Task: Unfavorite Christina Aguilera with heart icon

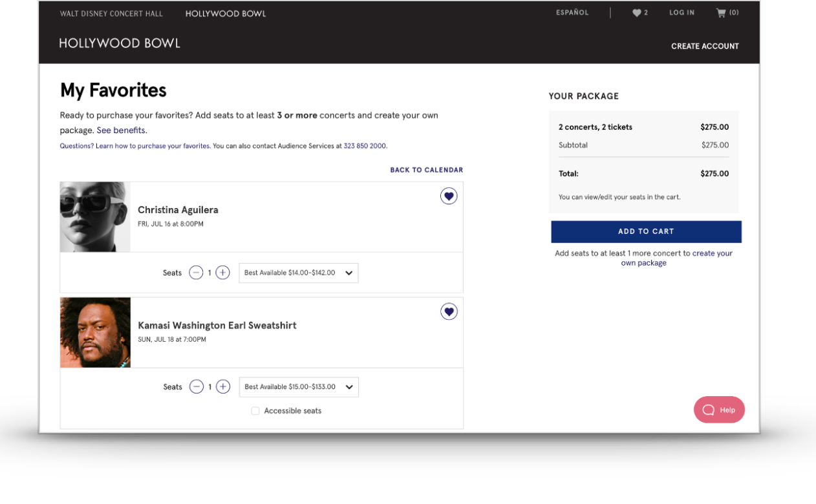Action: point(449,196)
